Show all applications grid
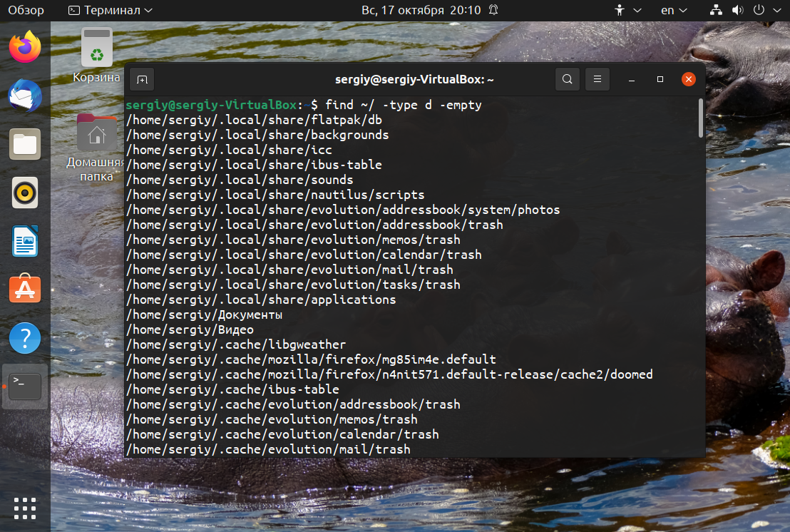Image resolution: width=790 pixels, height=532 pixels. click(25, 508)
